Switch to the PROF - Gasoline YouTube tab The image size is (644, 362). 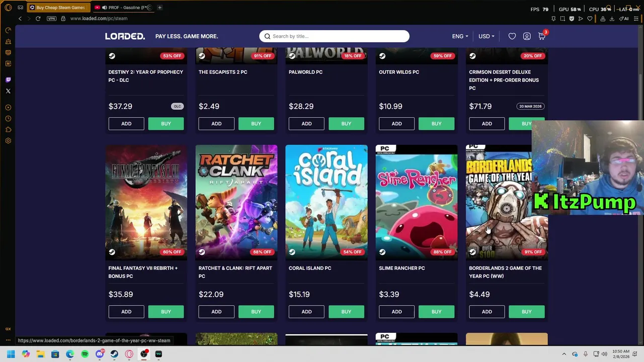pyautogui.click(x=124, y=8)
